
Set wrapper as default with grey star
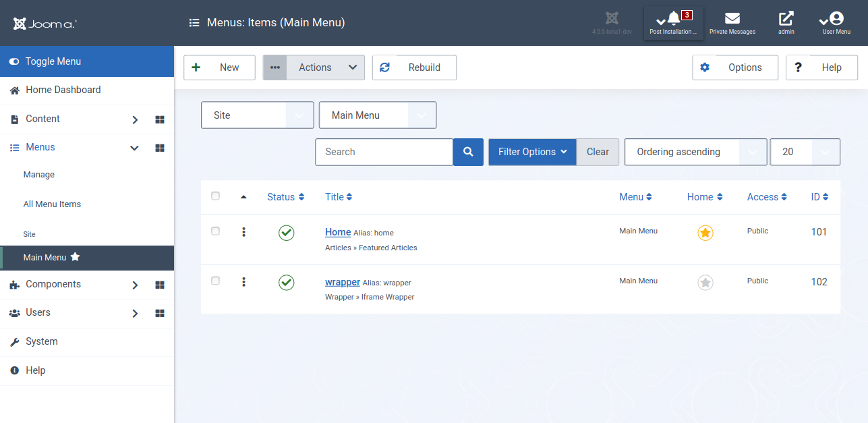pyautogui.click(x=705, y=283)
